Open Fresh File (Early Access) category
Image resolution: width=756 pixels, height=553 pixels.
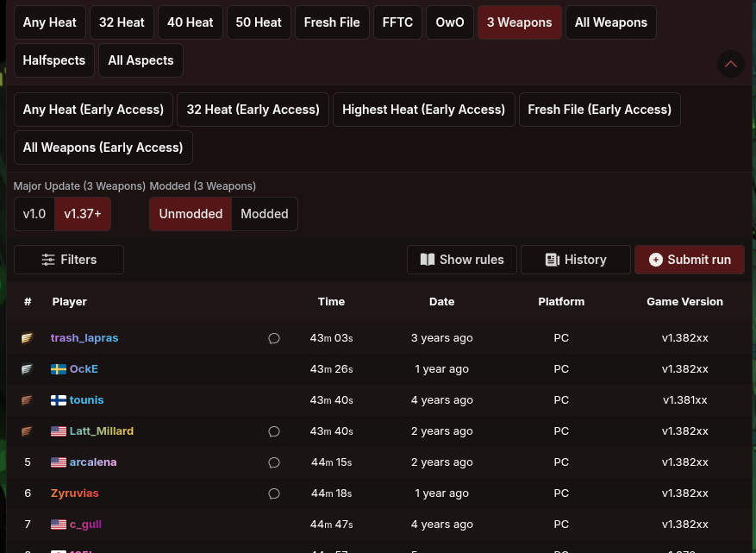(x=600, y=110)
